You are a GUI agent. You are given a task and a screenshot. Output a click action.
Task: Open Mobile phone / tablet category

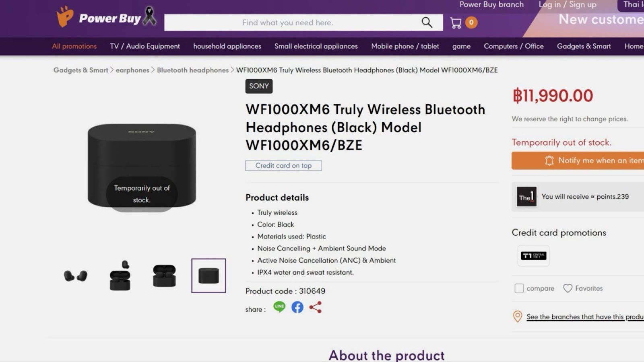pos(405,46)
